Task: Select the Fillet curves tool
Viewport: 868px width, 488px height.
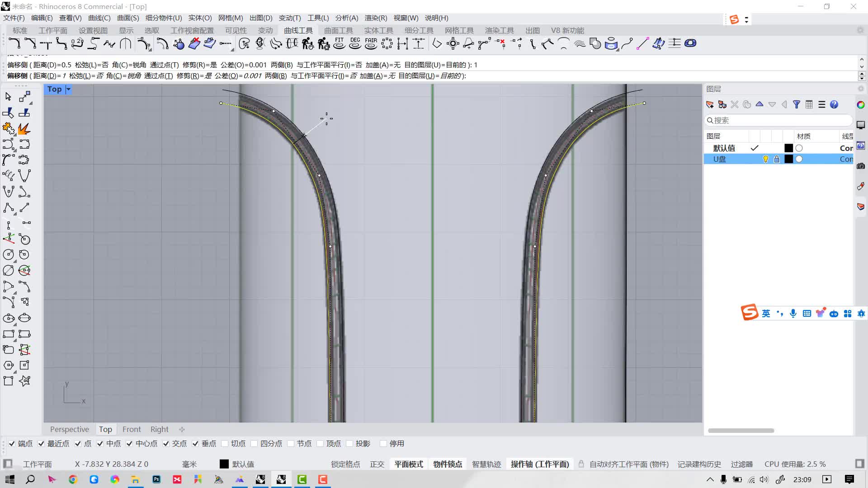Action: tap(14, 44)
